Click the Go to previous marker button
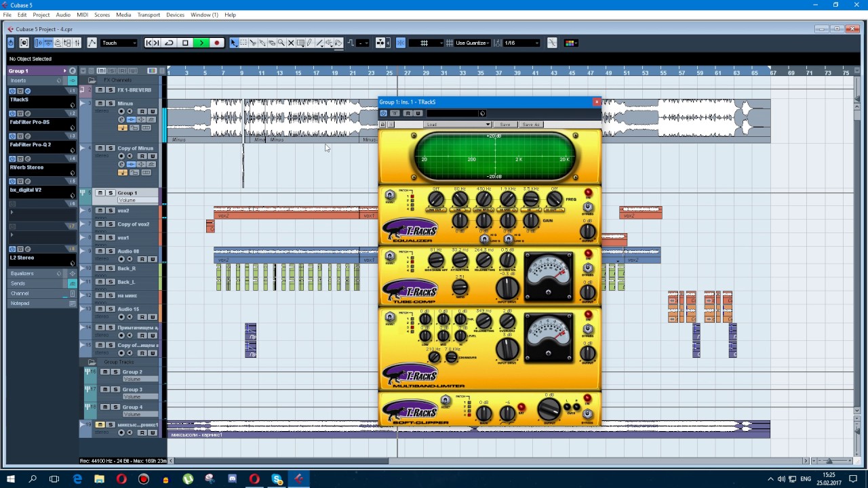This screenshot has height=488, width=868. [149, 43]
